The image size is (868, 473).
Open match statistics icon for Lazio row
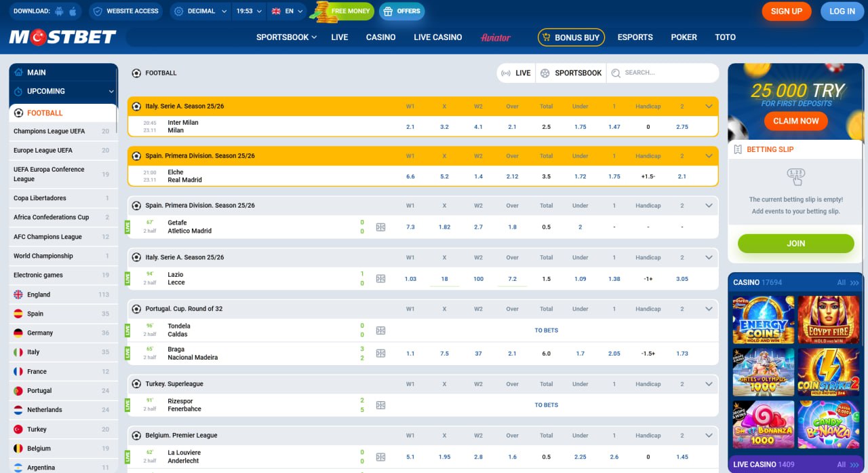tap(380, 279)
